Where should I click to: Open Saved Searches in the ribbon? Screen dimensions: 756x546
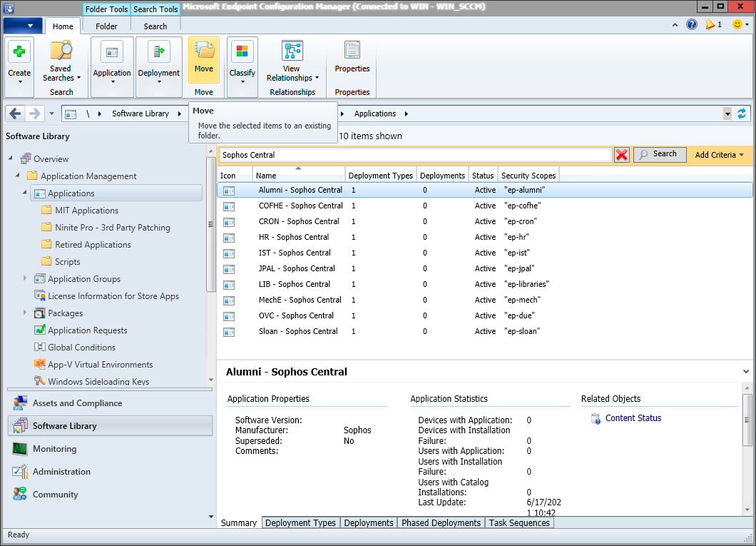[x=61, y=62]
